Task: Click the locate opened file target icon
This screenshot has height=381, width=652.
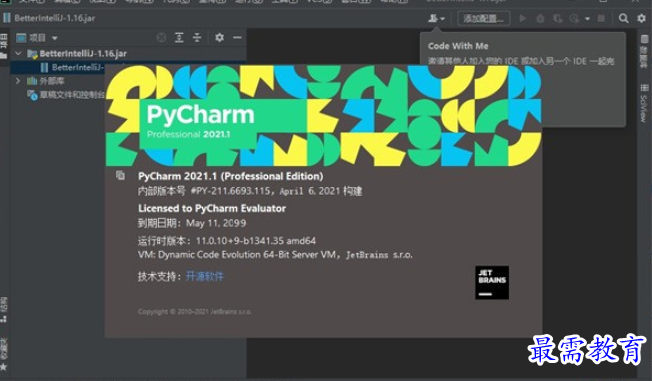Action: click(x=161, y=38)
